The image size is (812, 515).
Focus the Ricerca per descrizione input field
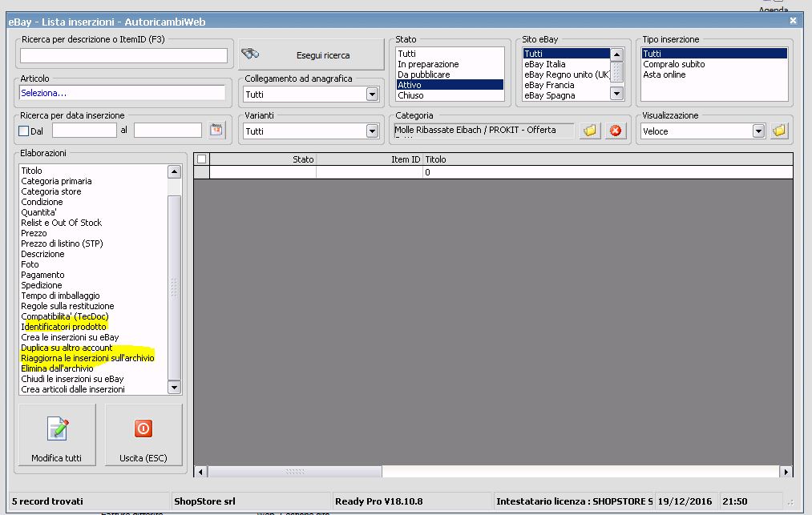click(x=123, y=55)
